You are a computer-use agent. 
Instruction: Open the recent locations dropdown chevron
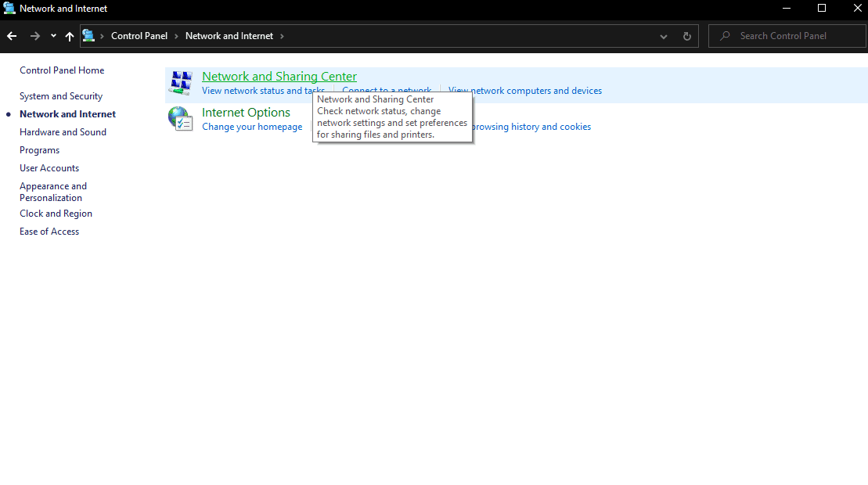(52, 35)
